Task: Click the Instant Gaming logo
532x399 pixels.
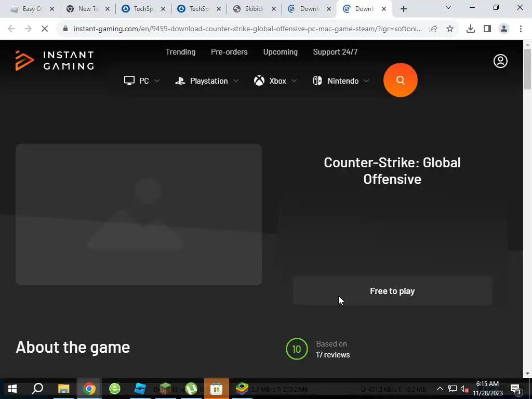Action: click(55, 61)
